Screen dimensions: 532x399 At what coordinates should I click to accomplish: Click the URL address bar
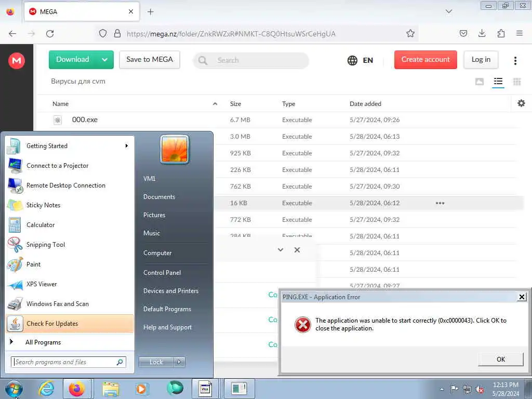click(x=258, y=33)
